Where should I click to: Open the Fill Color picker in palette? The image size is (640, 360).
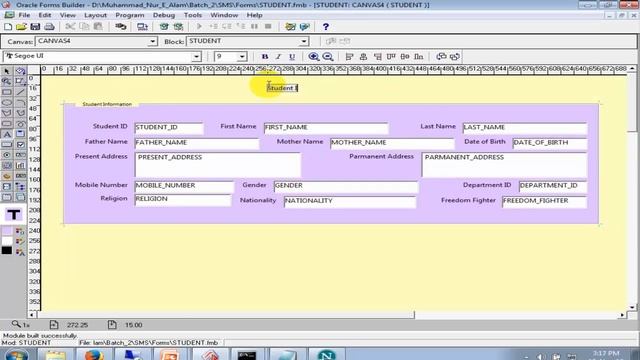[x=20, y=231]
